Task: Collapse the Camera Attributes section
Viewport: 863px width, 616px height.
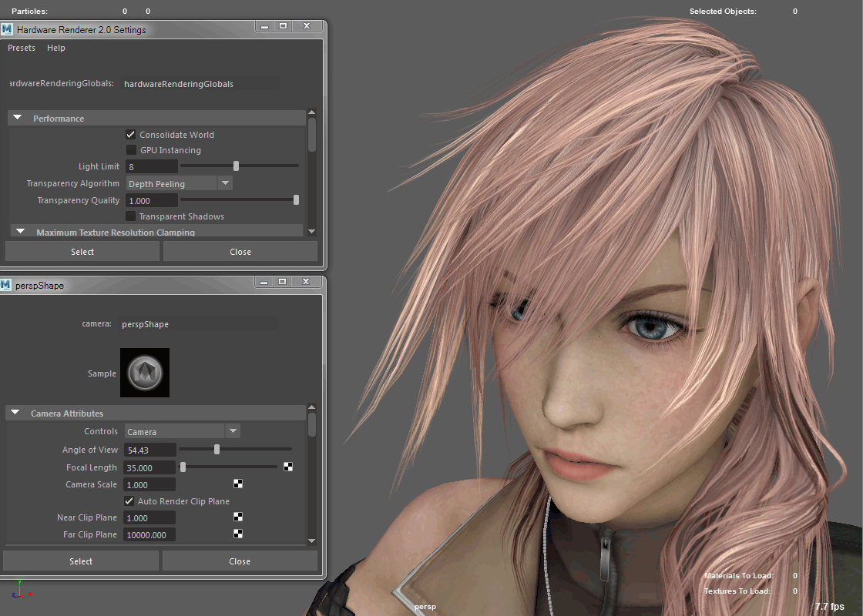Action: [15, 413]
